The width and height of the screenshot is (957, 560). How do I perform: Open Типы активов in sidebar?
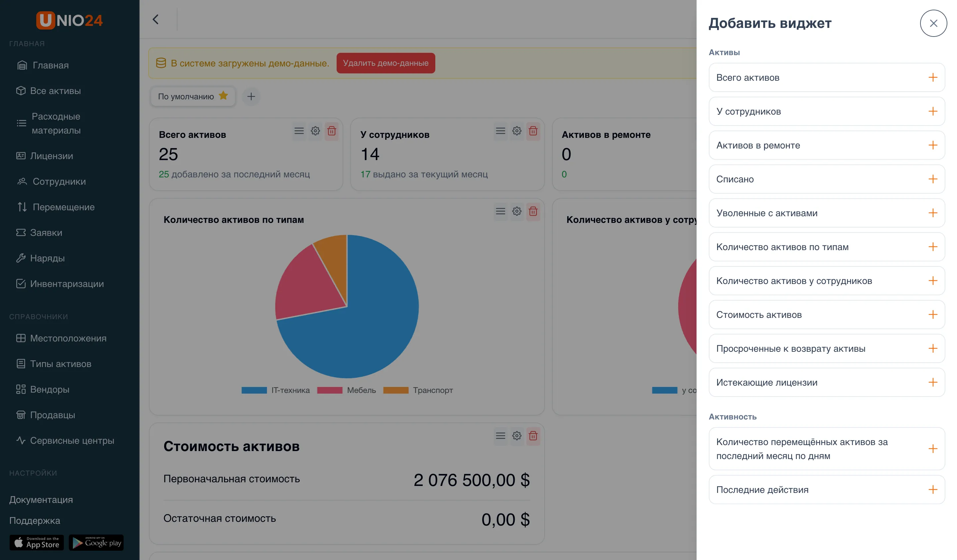[53, 364]
